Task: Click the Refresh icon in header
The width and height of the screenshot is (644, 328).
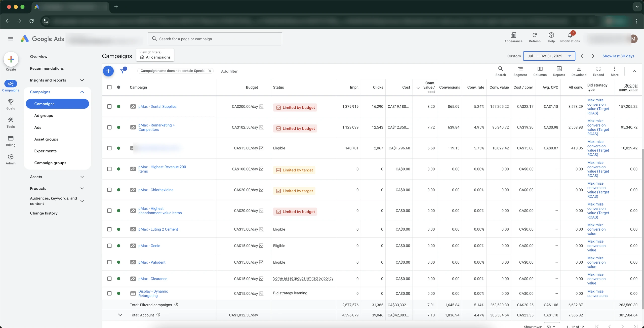Action: [535, 37]
